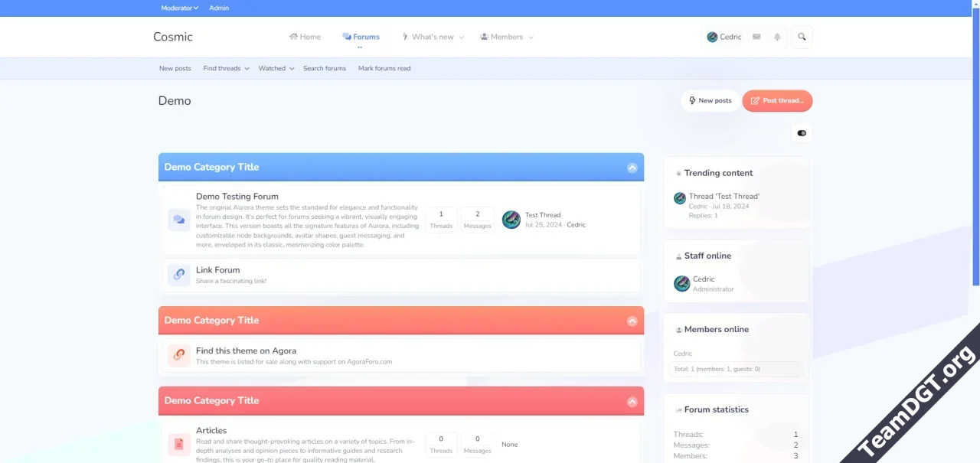Expand the Find threads dropdown
The image size is (980, 463).
point(247,69)
